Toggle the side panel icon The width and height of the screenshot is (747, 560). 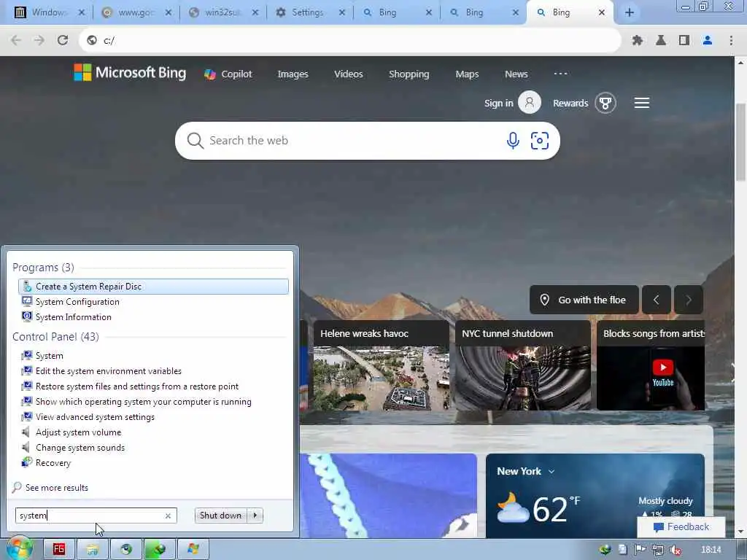684,41
